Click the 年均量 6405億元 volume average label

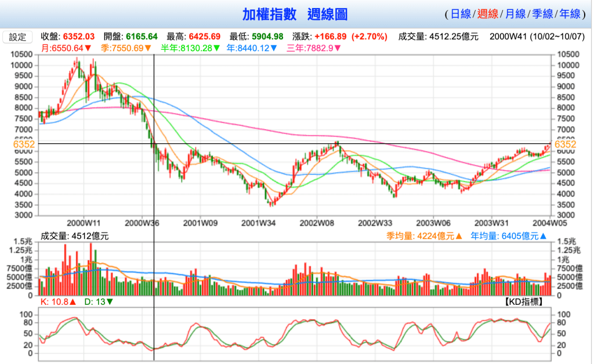tap(509, 236)
